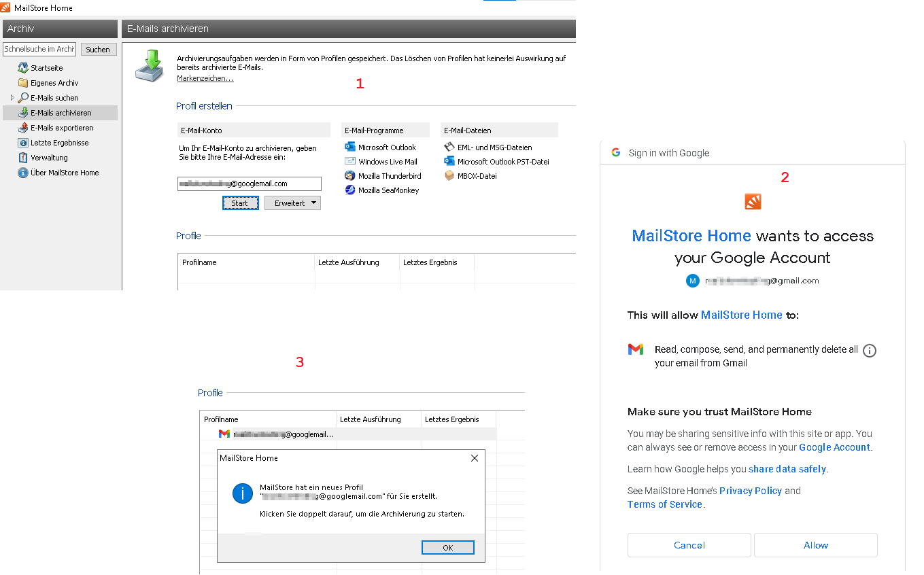Open Letzte Ergebnisse in the sidebar
Image resolution: width=924 pixels, height=575 pixels.
coord(60,143)
